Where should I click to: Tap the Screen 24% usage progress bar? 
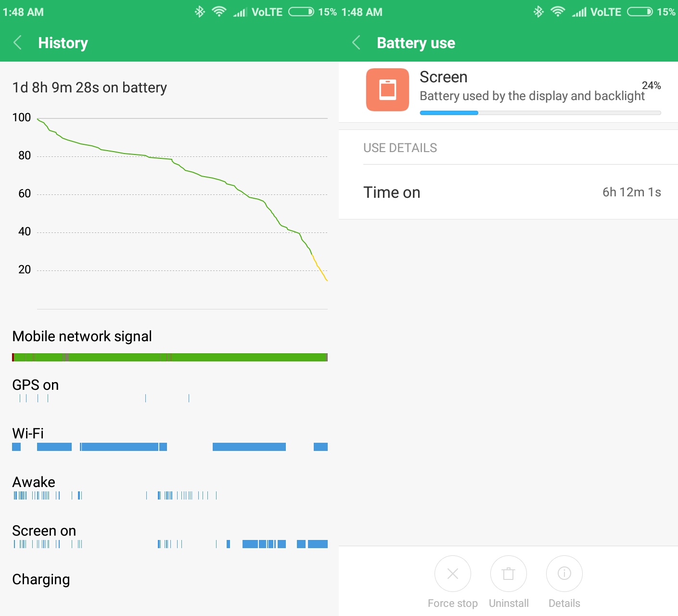(x=540, y=113)
